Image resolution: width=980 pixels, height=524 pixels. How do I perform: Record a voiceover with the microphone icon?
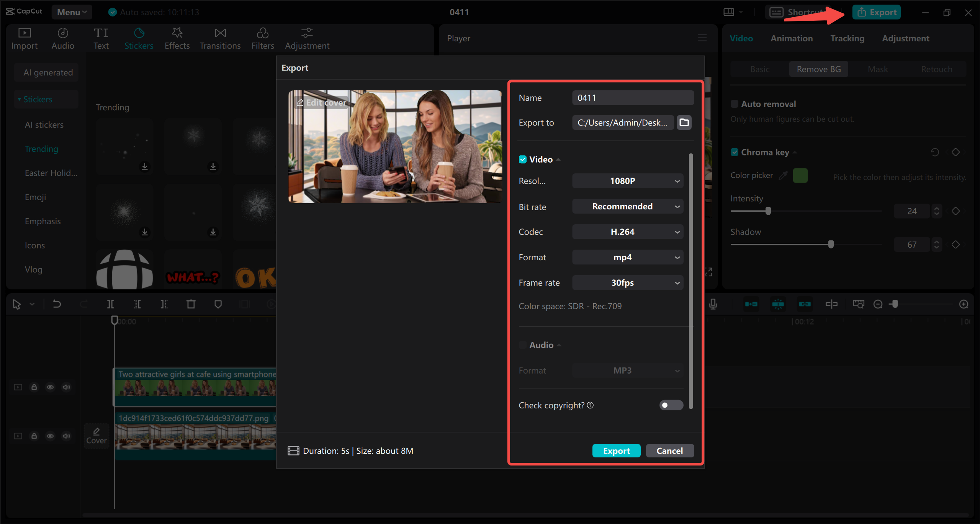coord(713,304)
